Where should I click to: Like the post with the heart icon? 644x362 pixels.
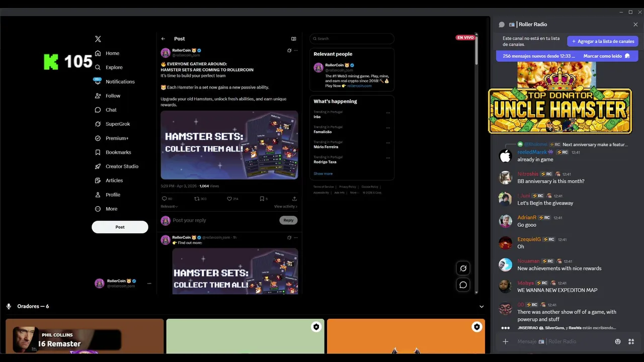[x=229, y=199]
